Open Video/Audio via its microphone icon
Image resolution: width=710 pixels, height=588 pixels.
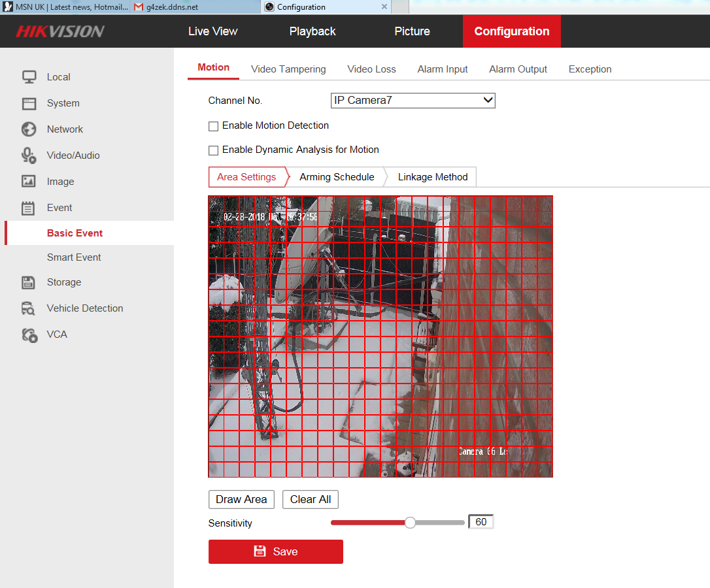pyautogui.click(x=29, y=155)
